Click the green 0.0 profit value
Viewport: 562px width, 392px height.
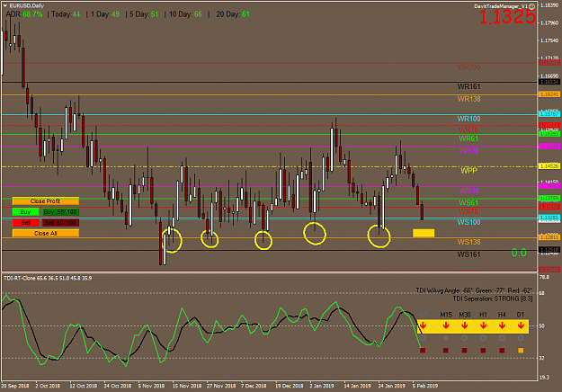coord(519,253)
